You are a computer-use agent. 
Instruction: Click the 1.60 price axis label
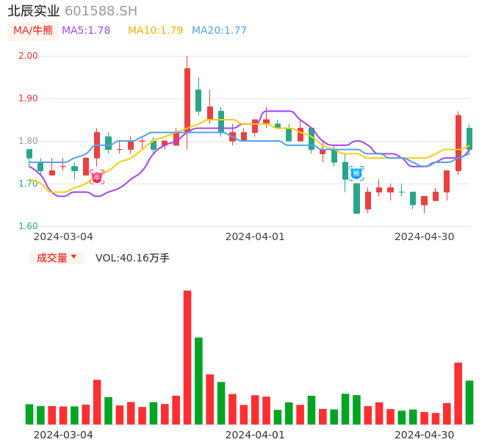(x=28, y=226)
